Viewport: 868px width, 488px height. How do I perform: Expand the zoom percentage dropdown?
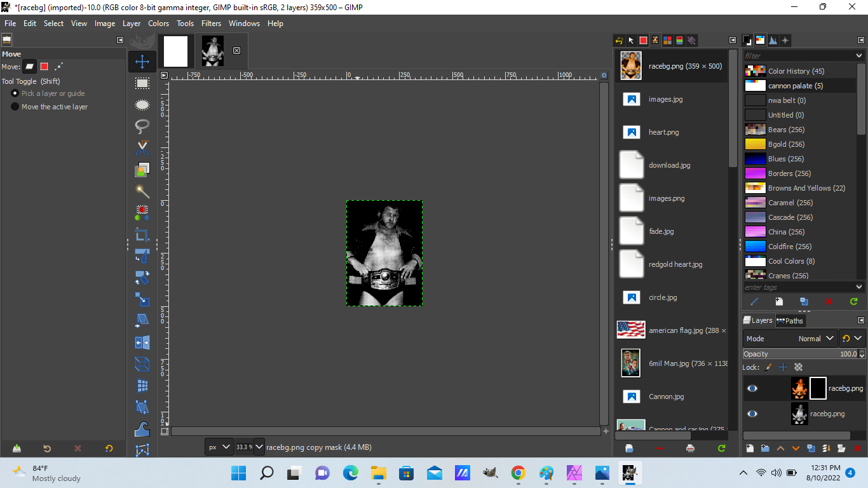(259, 447)
